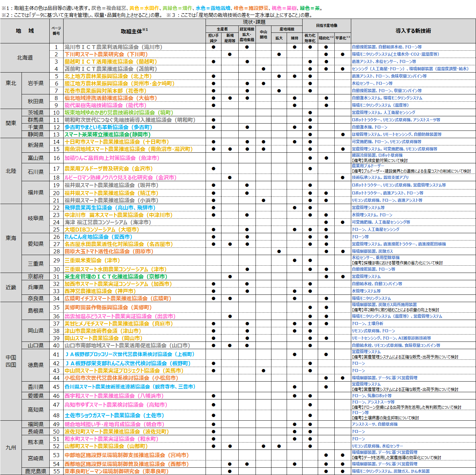This screenshot has height=475, width=476.
Task: Click the 現状・課題 header cell
Action: point(254,22)
